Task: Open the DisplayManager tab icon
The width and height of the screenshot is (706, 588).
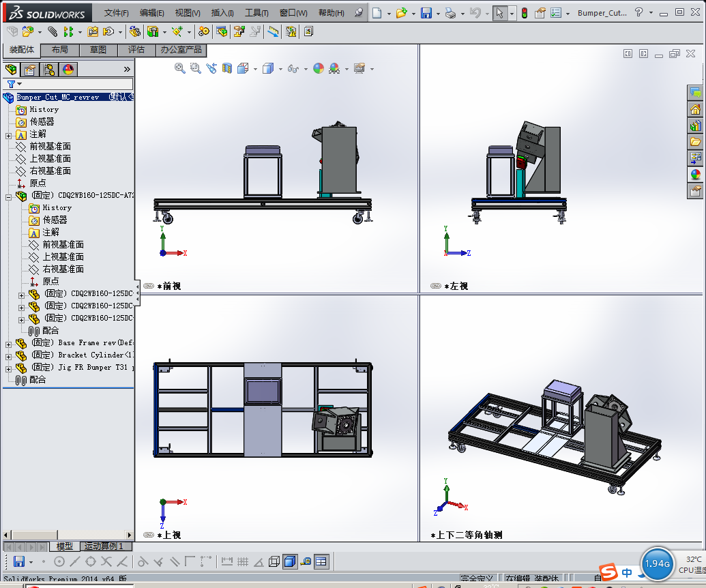Action: [x=68, y=70]
